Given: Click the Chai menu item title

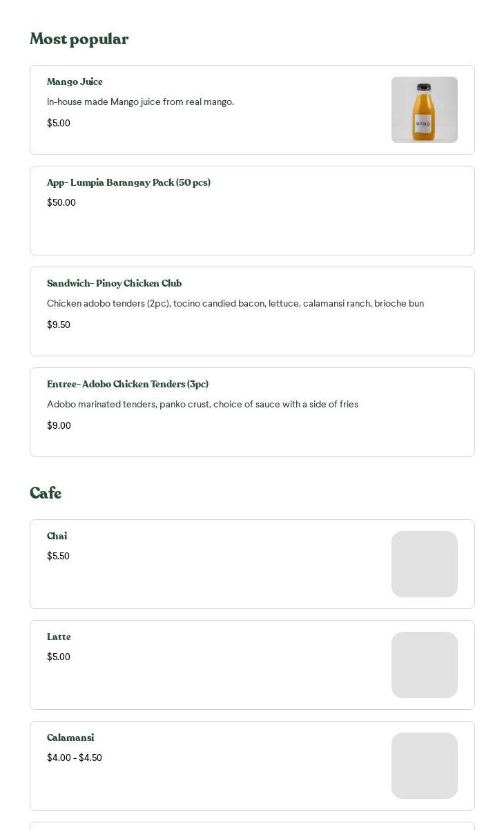Looking at the screenshot, I should [x=57, y=536].
